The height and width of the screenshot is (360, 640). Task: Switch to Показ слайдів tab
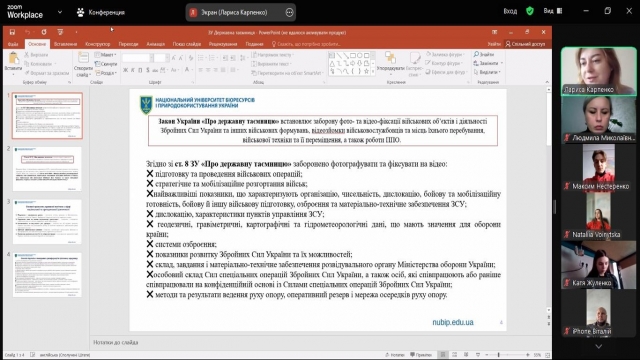click(x=187, y=44)
